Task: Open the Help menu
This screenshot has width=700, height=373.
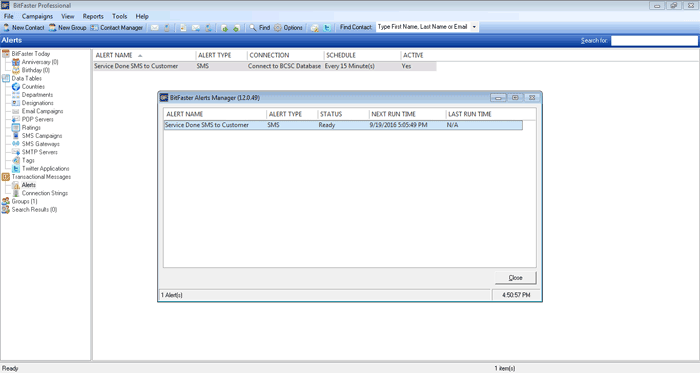Action: (142, 16)
